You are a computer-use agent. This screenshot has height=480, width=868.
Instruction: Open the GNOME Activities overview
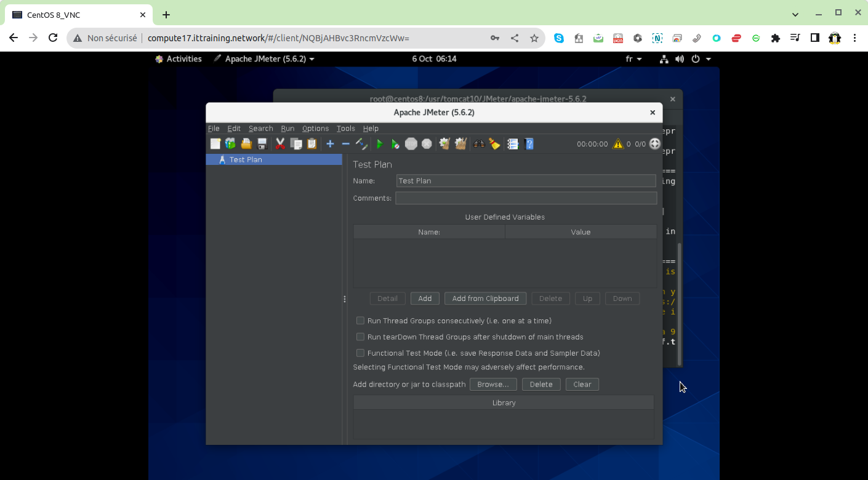click(179, 59)
